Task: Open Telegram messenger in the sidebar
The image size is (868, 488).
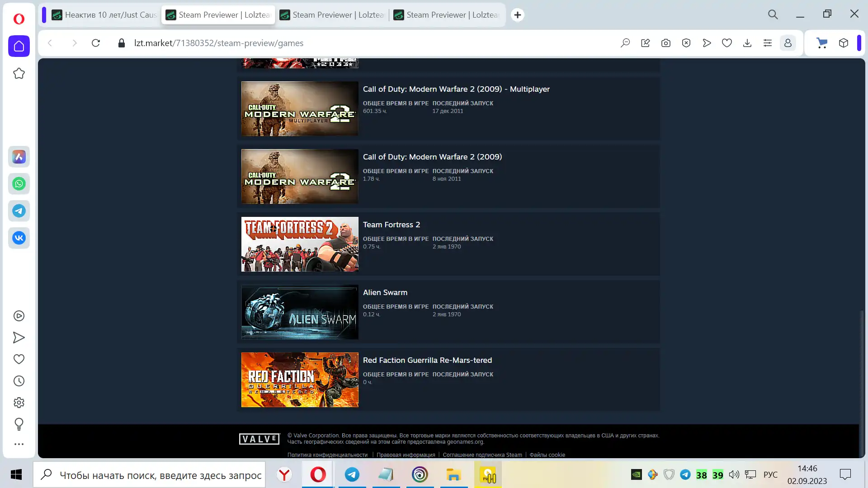Action: point(19,211)
